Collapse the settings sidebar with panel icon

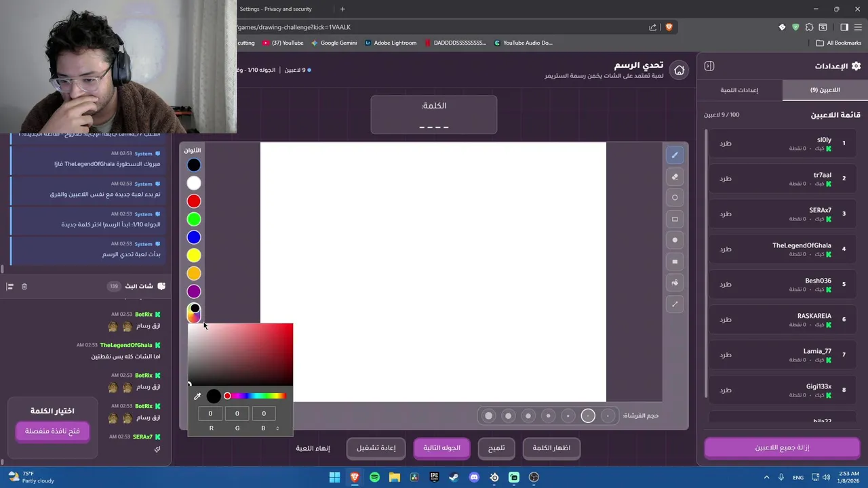[x=709, y=66]
